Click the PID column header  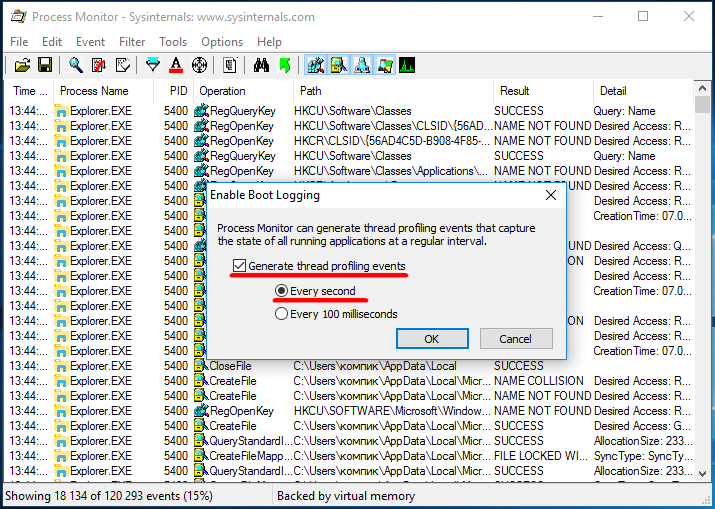[174, 91]
